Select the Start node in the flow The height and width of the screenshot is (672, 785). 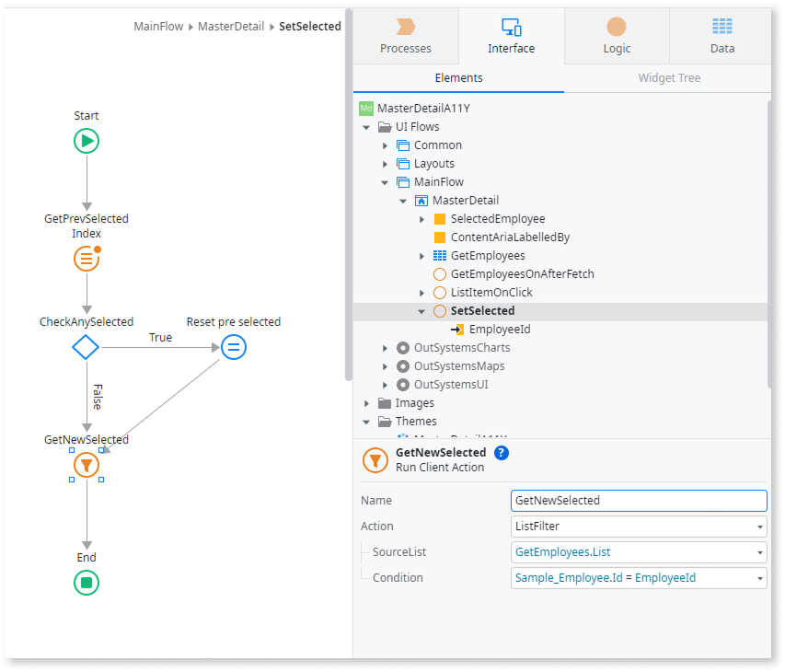87,141
